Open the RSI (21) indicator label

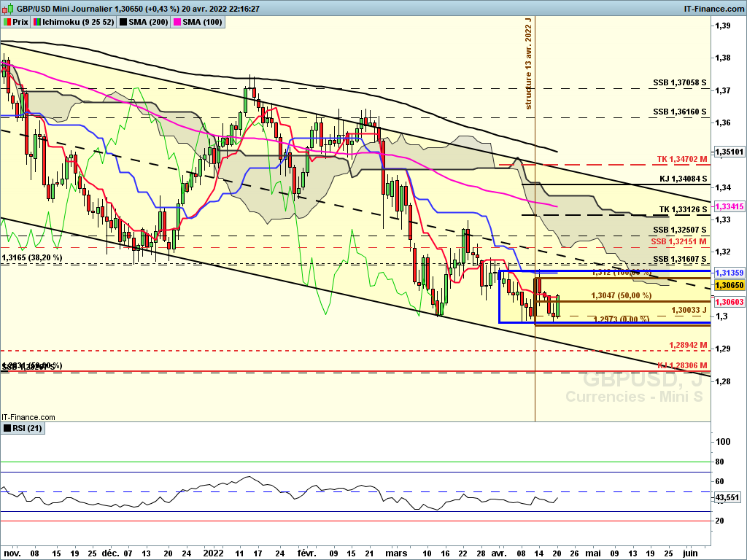coord(28,428)
